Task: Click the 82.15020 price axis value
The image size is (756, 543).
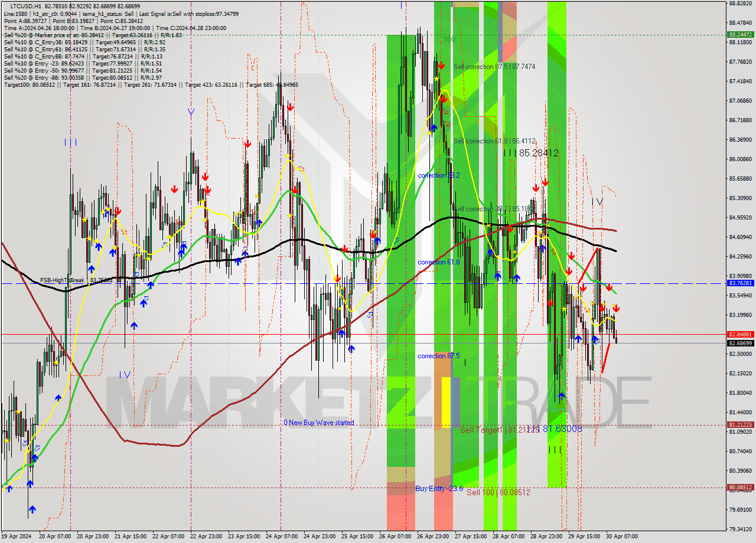Action: click(x=741, y=373)
